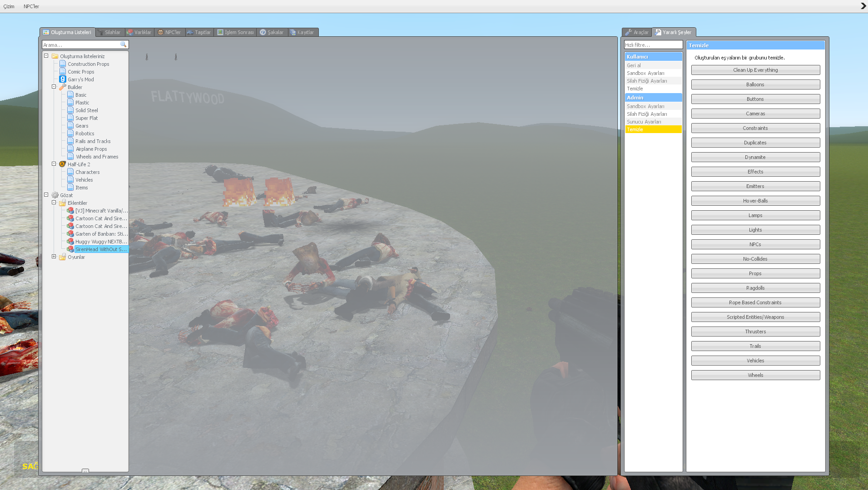Click the Hover-Balls cleanup button
Image resolution: width=868 pixels, height=490 pixels.
tap(755, 201)
